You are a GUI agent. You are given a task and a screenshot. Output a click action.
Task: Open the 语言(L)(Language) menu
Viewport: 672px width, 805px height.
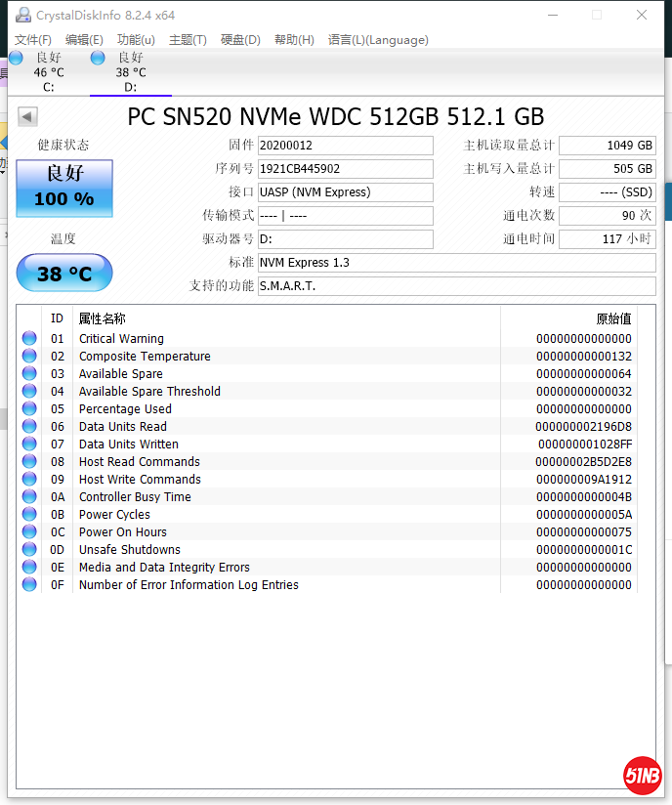click(x=378, y=40)
